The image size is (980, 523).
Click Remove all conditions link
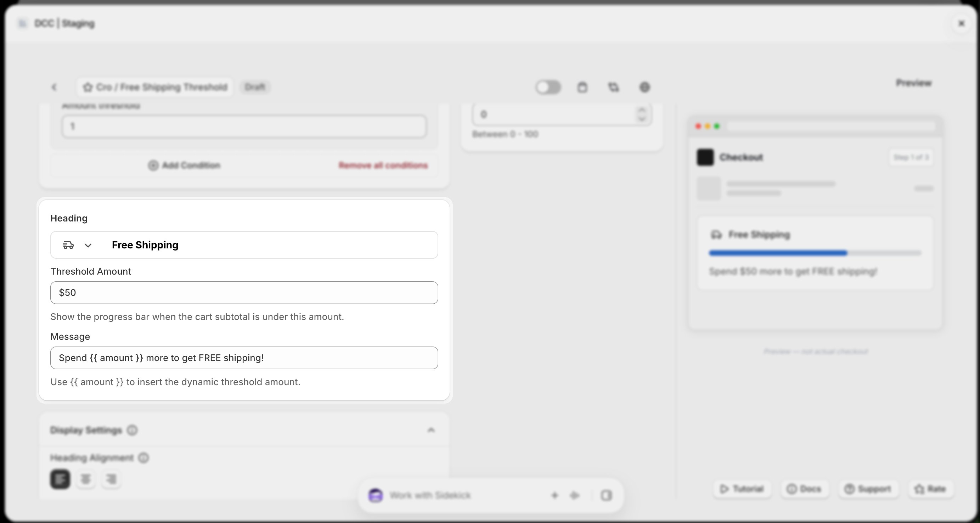pyautogui.click(x=383, y=165)
